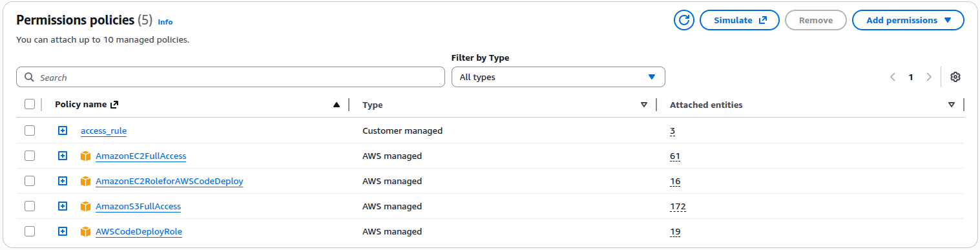Open the Info link beside Permissions policies
Image resolution: width=980 pixels, height=250 pixels.
click(x=165, y=22)
